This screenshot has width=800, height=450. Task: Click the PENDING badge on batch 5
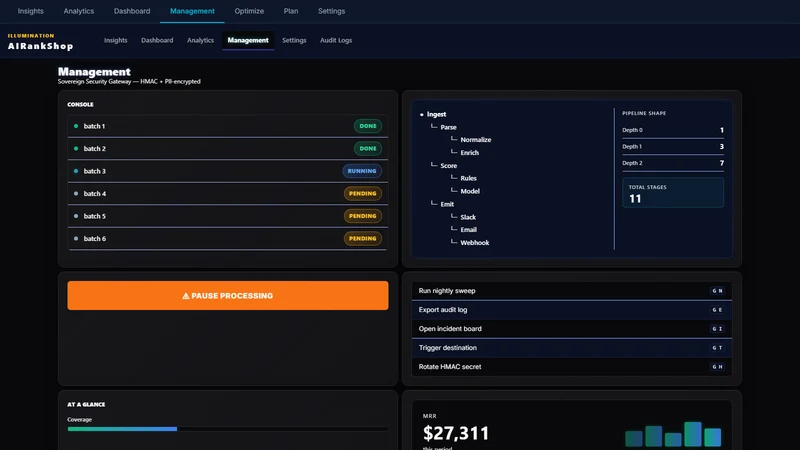[363, 216]
